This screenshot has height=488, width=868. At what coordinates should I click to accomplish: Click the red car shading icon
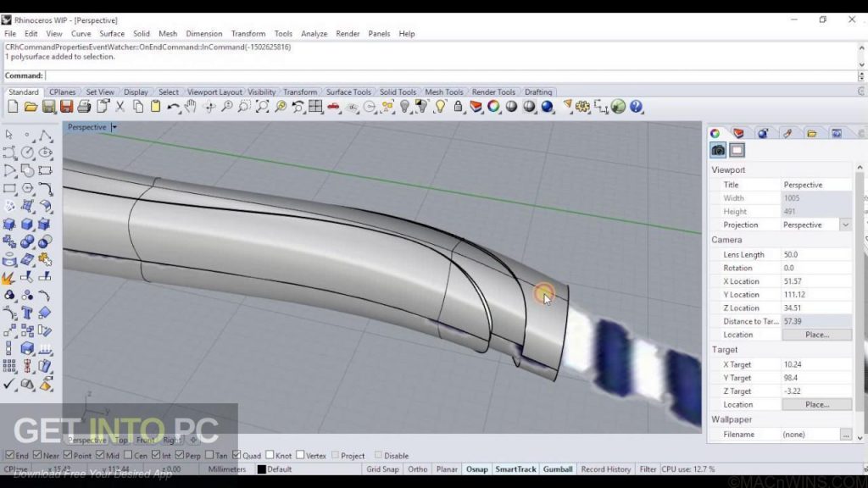pyautogui.click(x=333, y=107)
